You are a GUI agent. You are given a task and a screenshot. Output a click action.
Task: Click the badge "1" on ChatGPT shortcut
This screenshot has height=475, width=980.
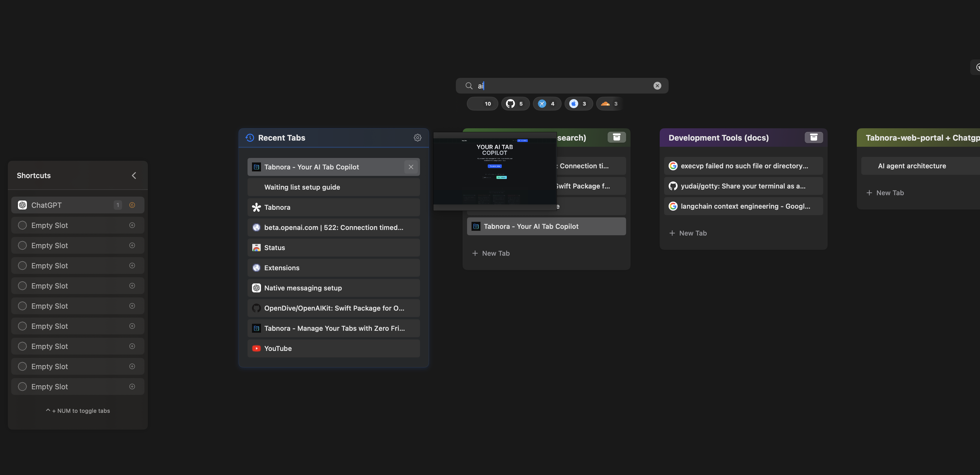coord(118,205)
